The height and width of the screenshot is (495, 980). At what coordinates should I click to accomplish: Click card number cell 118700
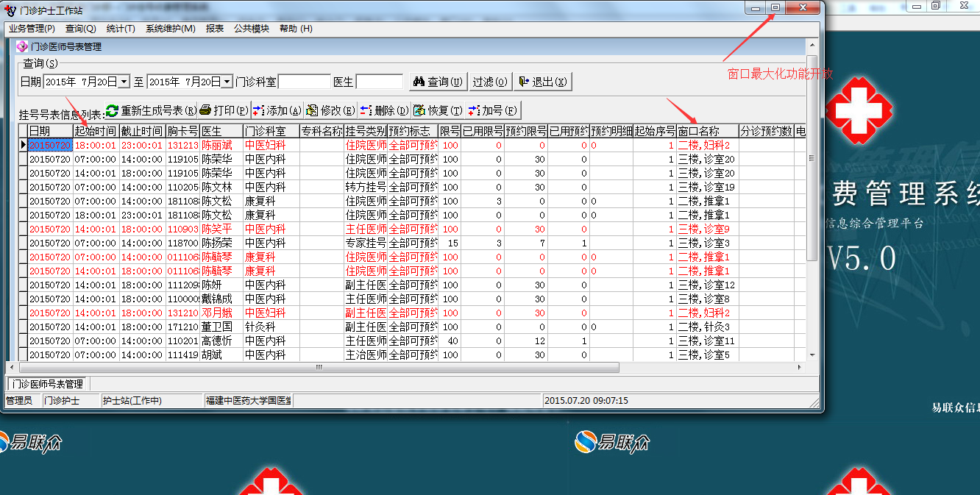click(x=182, y=243)
